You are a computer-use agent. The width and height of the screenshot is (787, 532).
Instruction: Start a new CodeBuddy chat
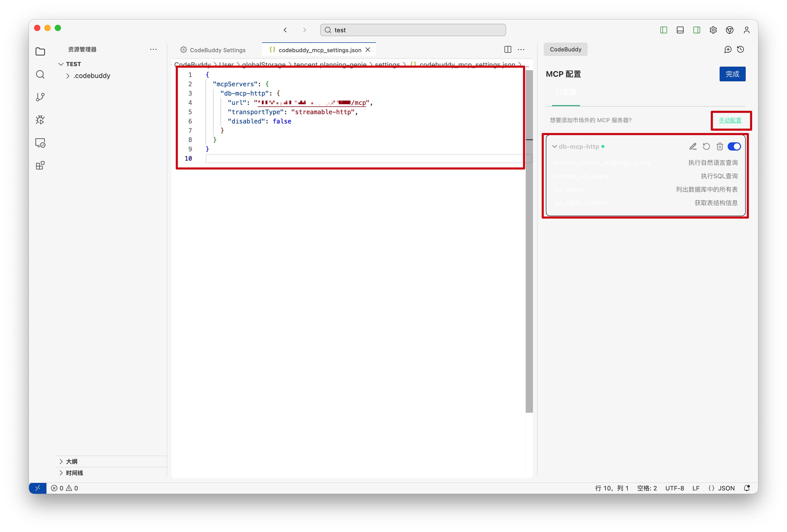pos(728,49)
